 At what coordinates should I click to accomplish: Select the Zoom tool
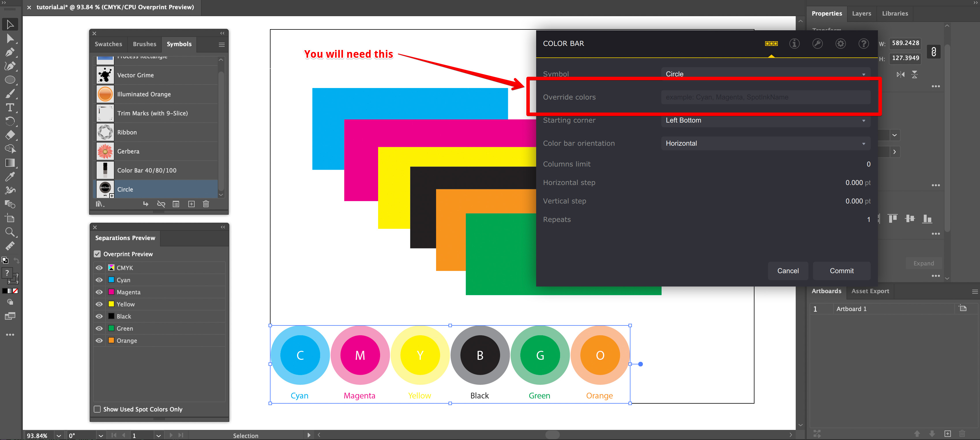pyautogui.click(x=10, y=232)
